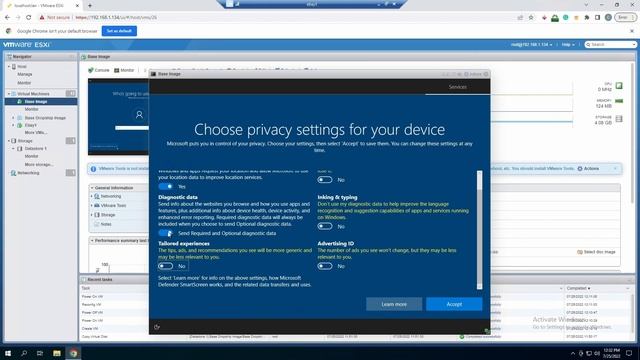Viewport: 640px width, 360px height.
Task: Click the taskbar search icon
Action: pos(24,353)
